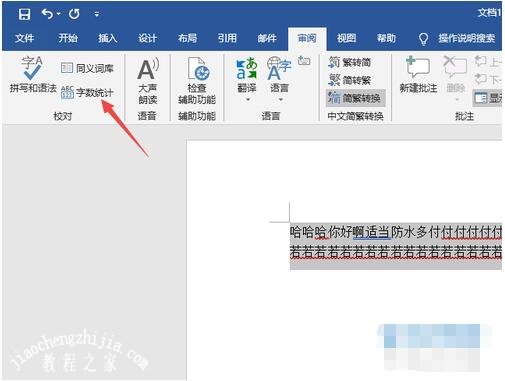The height and width of the screenshot is (381, 505).
Task: Switch to the 开始 tab
Action: point(68,38)
